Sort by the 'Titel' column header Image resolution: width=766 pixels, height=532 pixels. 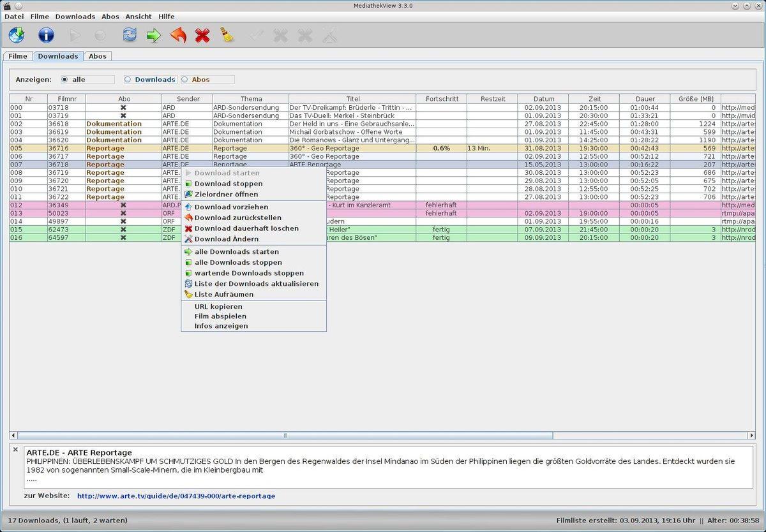point(352,99)
